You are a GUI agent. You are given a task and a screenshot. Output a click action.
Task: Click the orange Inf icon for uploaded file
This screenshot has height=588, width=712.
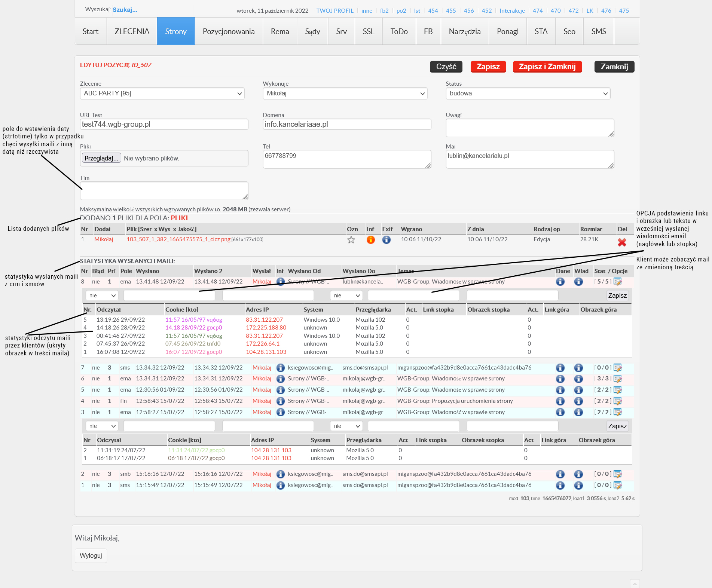(x=370, y=240)
